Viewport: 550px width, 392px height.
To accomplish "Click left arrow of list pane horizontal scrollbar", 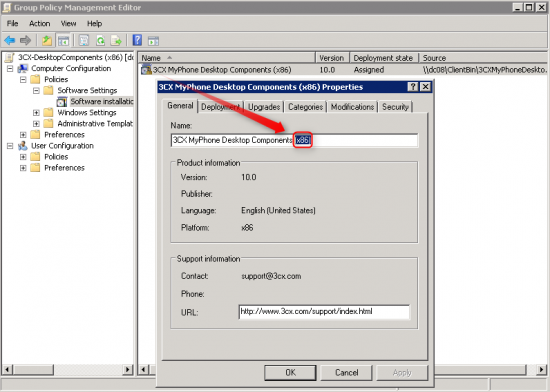I will tap(143, 370).
